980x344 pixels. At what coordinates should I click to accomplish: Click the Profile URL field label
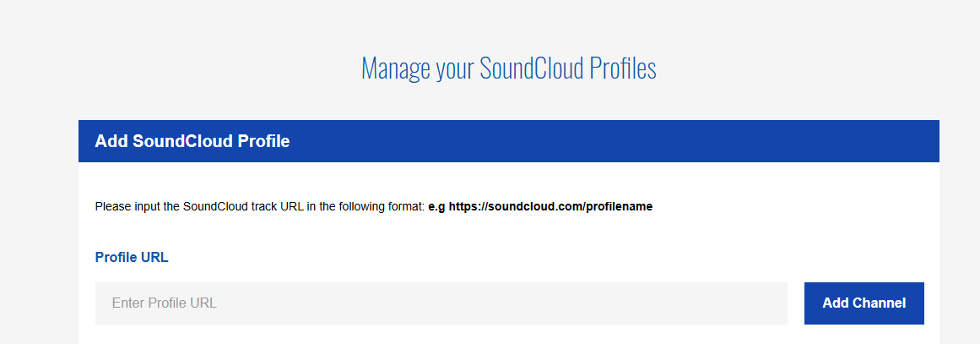[x=132, y=258]
